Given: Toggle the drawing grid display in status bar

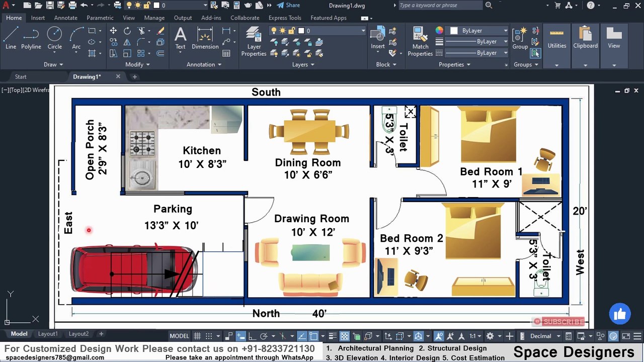Looking at the screenshot, I should pos(197,336).
